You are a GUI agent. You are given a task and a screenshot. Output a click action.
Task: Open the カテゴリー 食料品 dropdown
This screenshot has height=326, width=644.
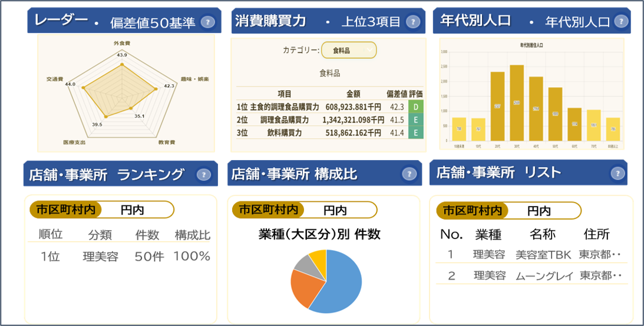349,50
